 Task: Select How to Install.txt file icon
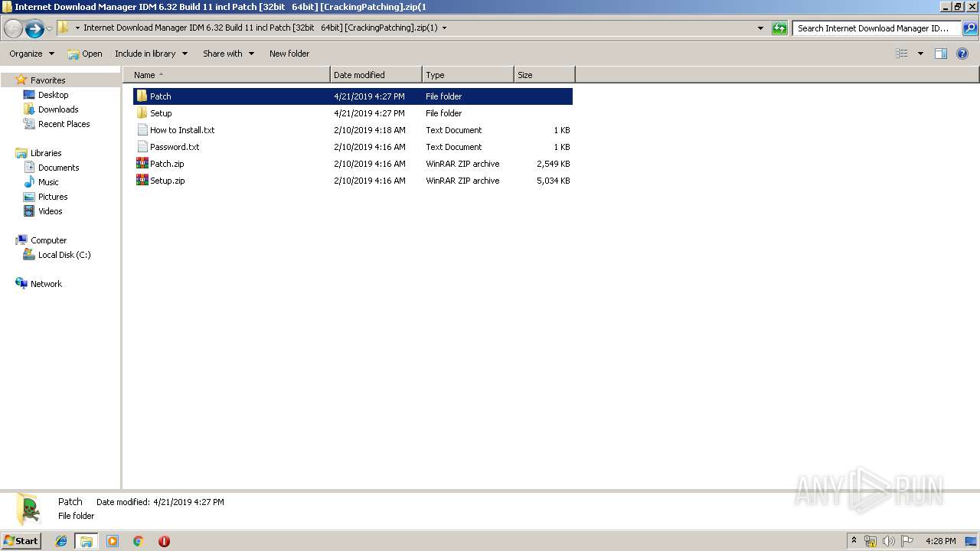[x=142, y=130]
